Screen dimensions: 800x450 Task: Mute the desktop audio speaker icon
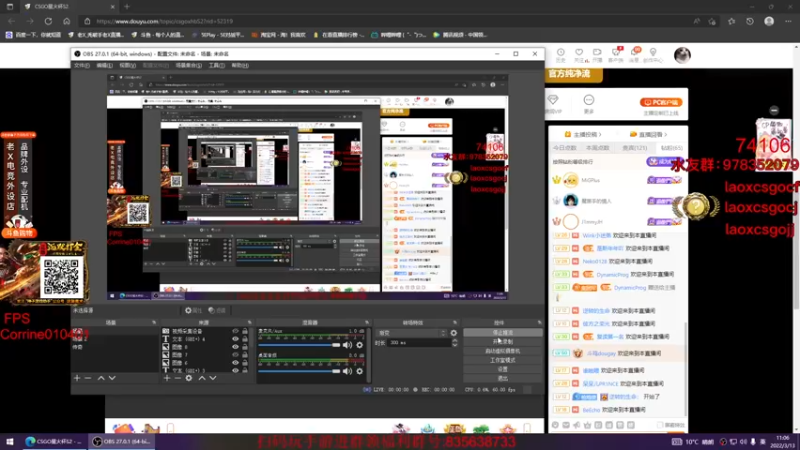pyautogui.click(x=347, y=371)
